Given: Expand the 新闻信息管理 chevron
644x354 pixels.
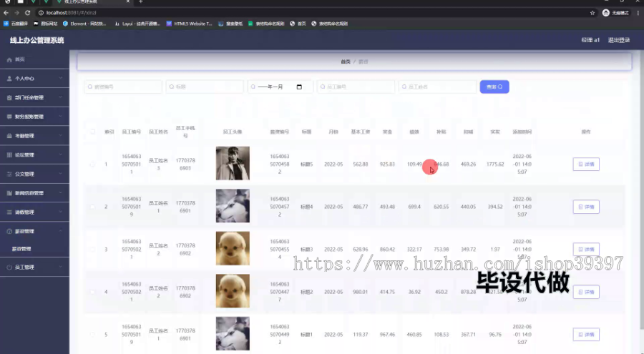Looking at the screenshot, I should (x=60, y=192).
